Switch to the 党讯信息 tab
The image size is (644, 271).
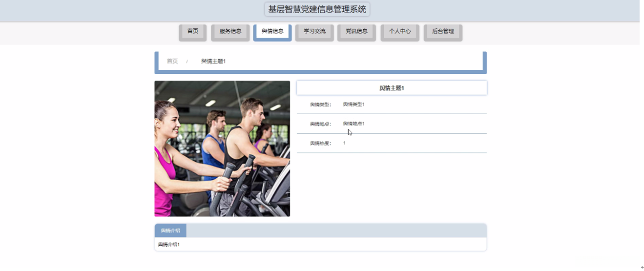click(x=356, y=32)
